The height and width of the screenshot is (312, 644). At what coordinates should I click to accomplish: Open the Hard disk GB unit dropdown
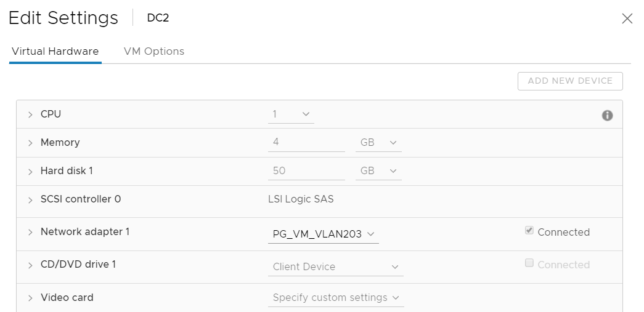pos(378,171)
